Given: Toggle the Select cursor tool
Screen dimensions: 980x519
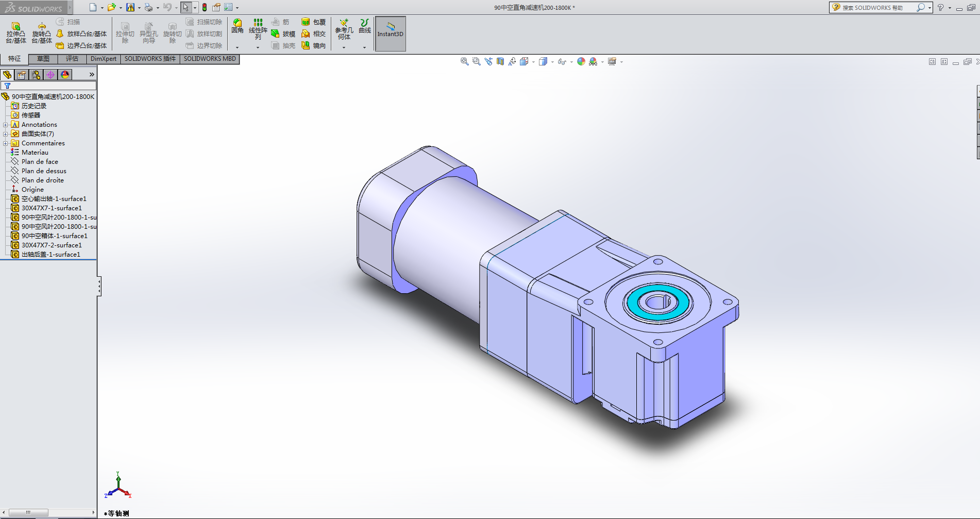Looking at the screenshot, I should point(185,7).
